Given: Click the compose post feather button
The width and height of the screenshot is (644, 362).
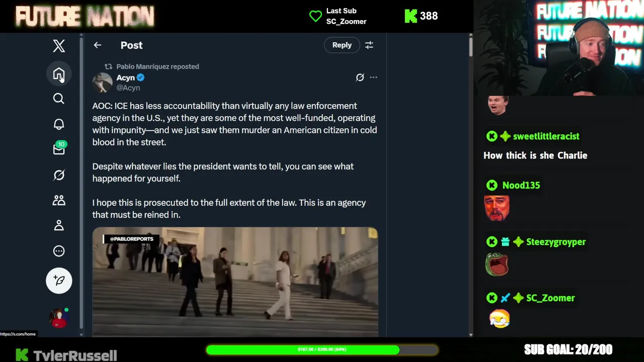Looking at the screenshot, I should click(59, 281).
